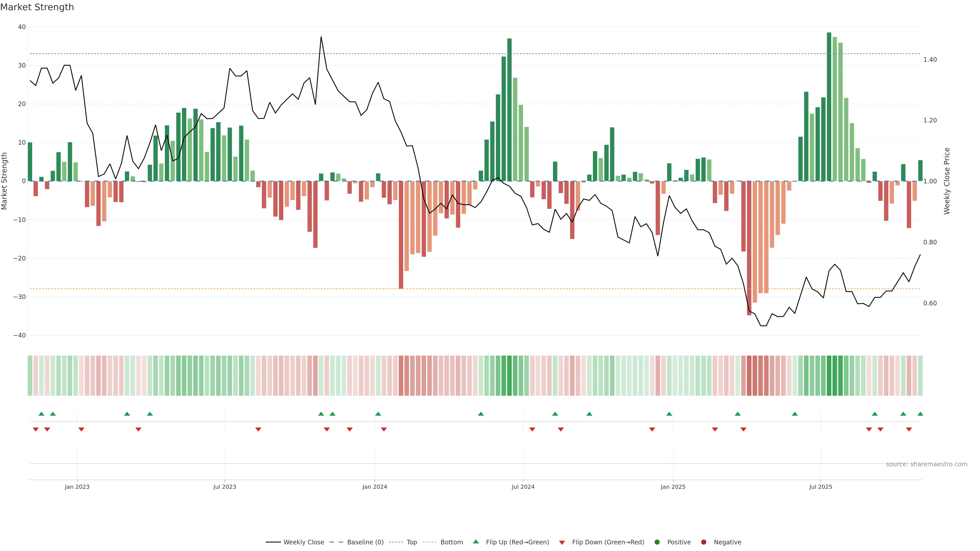Image resolution: width=980 pixels, height=551 pixels.
Task: Click the Bottom legend line swatch
Action: coord(430,542)
